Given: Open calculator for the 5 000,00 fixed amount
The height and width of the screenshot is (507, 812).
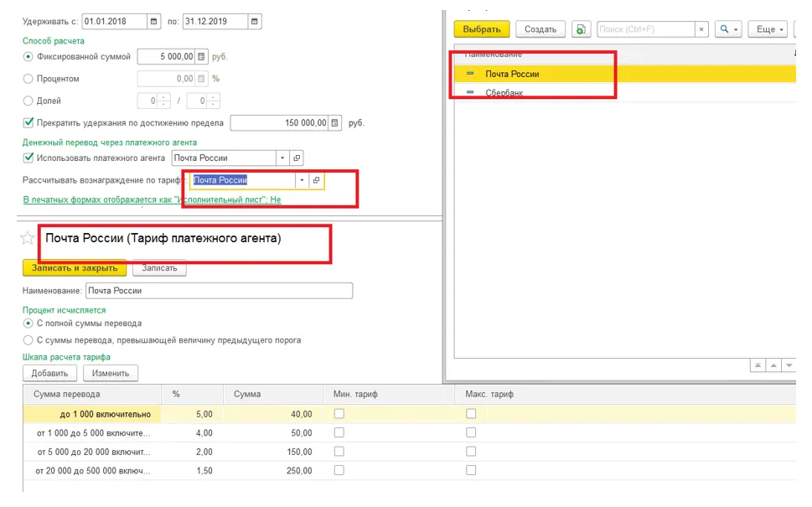Looking at the screenshot, I should click(201, 57).
